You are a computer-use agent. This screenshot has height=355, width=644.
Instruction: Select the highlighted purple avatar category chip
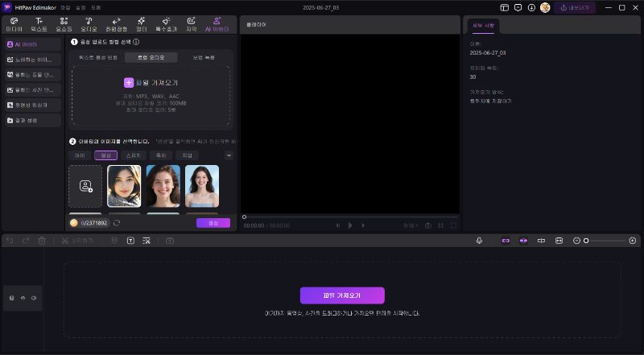tap(106, 155)
